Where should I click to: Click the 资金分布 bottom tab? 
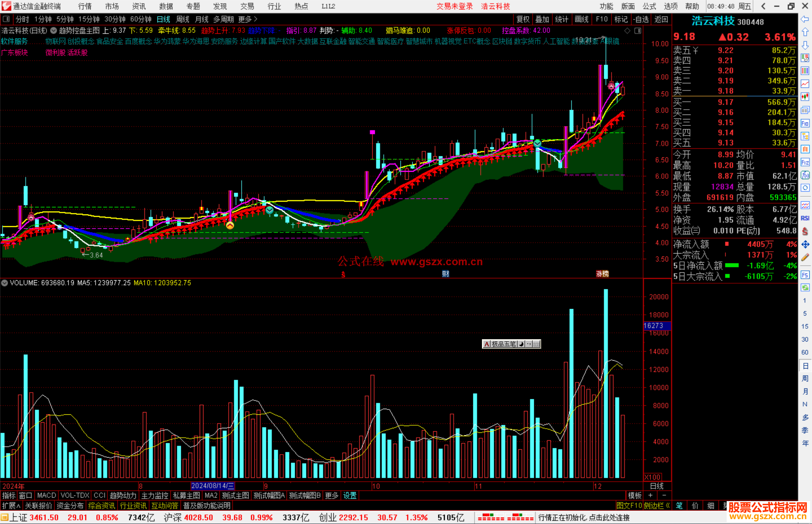tap(70, 506)
